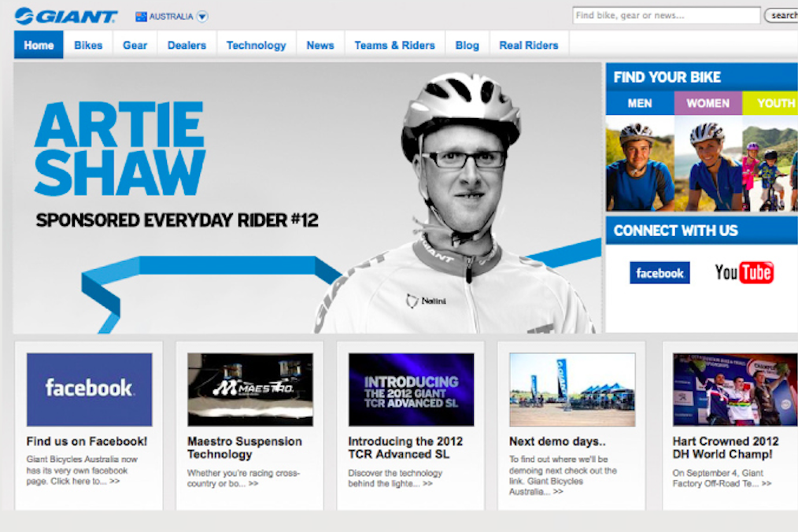This screenshot has height=532, width=798.
Task: Click the large facebook tile image
Action: (90, 390)
